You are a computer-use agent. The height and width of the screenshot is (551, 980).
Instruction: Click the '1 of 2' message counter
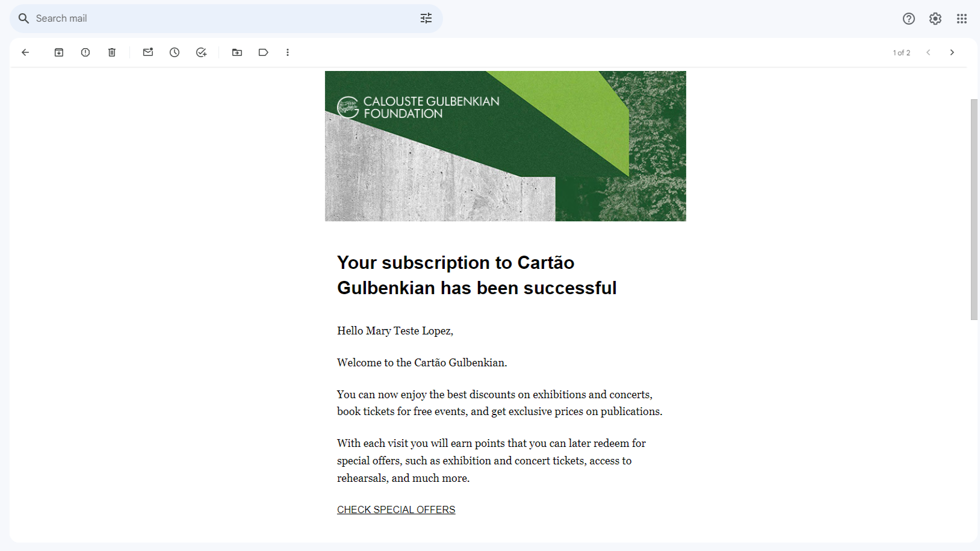click(901, 53)
